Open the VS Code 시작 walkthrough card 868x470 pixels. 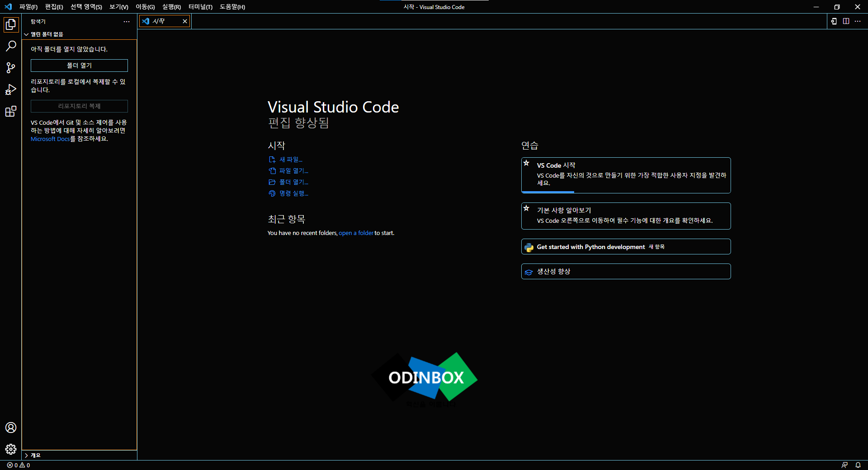[626, 175]
